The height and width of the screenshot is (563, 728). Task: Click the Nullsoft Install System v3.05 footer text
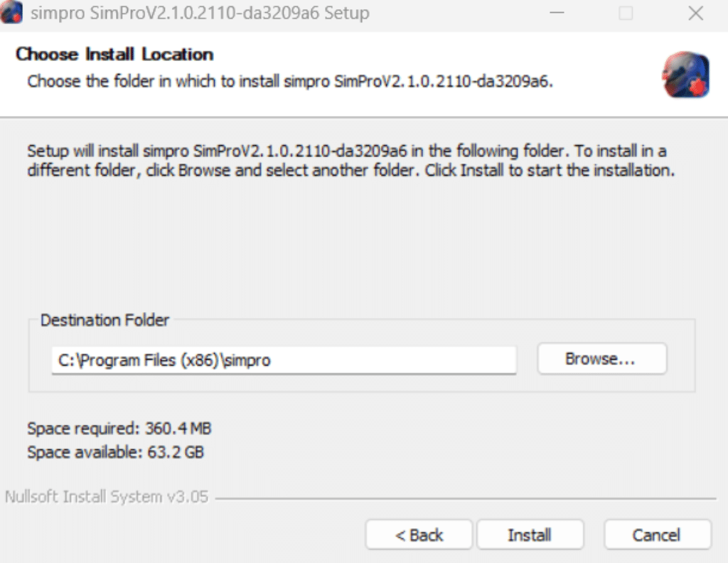pos(105,497)
